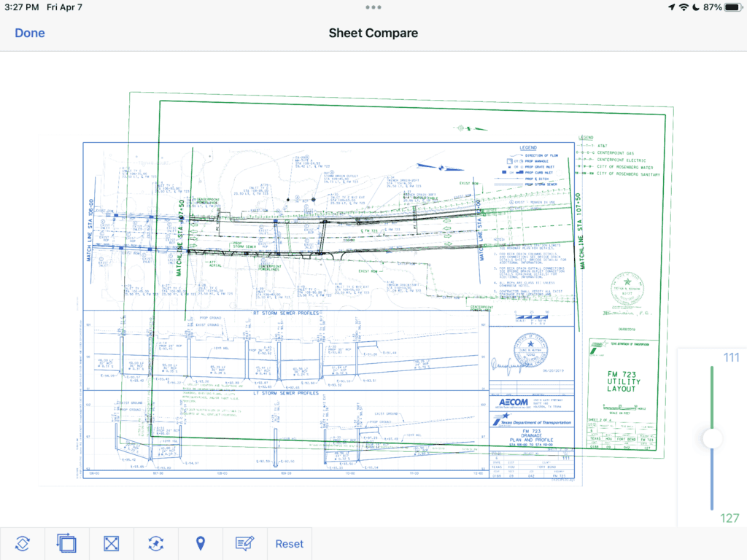Open the duplicate sheets tool

[x=66, y=543]
